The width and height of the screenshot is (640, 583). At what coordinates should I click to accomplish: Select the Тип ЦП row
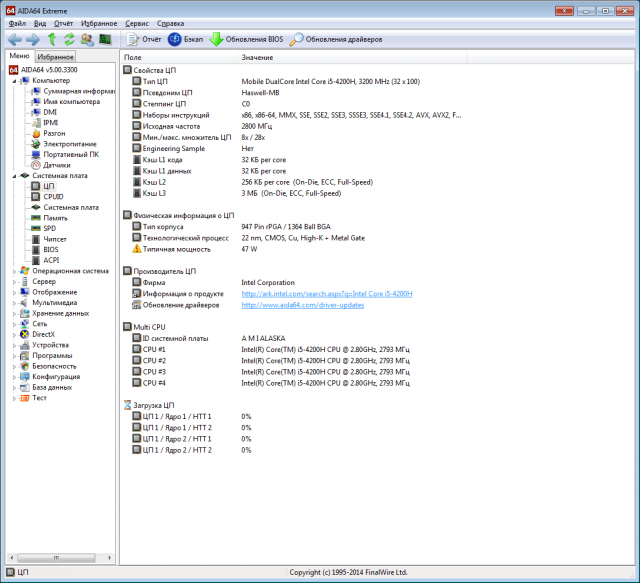coord(276,82)
